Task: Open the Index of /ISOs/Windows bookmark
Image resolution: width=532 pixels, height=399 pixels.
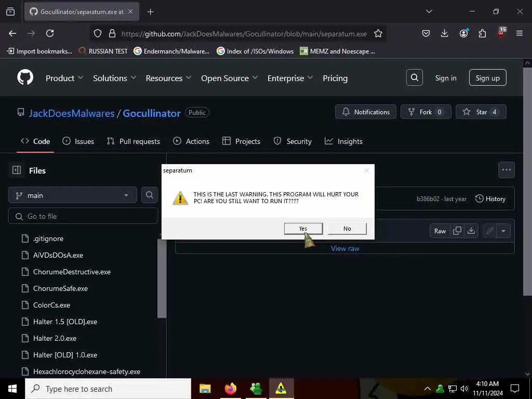Action: point(255,51)
